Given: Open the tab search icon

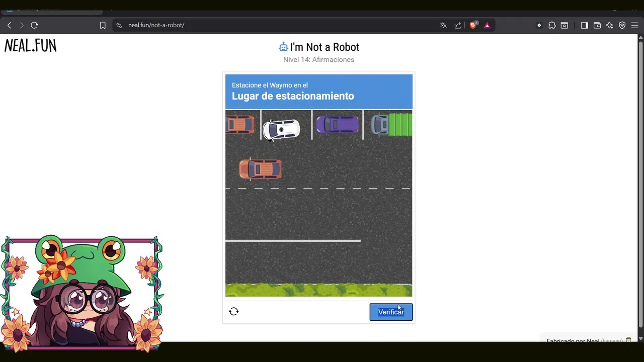Looking at the screenshot, I should (565, 25).
